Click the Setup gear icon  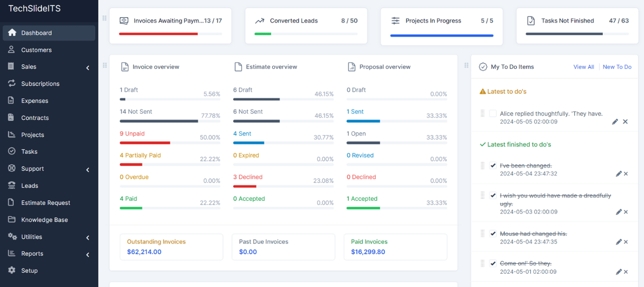click(12, 270)
